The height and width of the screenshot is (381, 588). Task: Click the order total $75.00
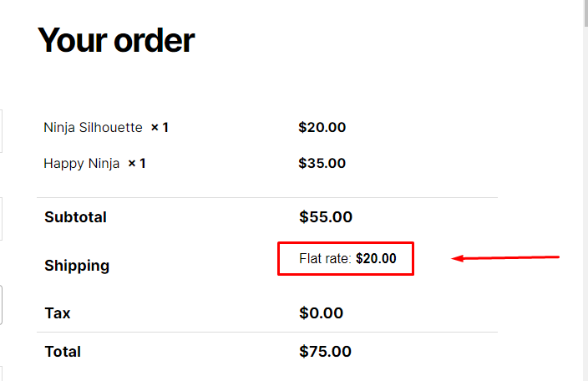point(325,352)
